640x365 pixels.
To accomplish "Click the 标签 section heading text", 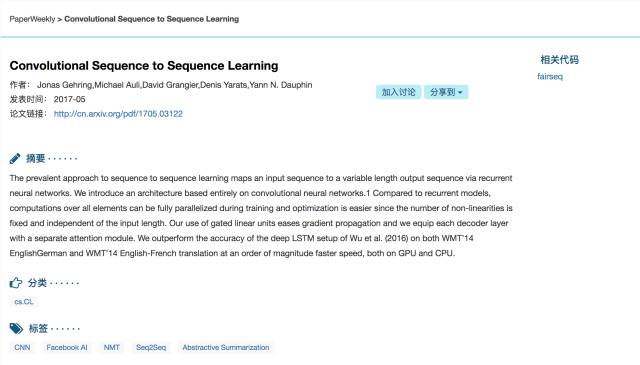I will coord(38,328).
